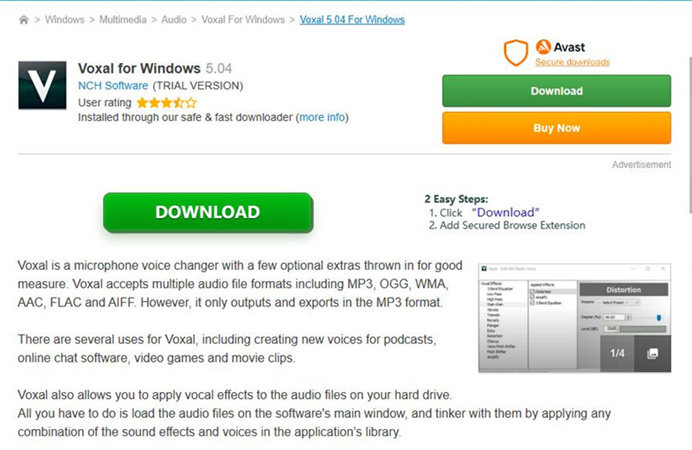Click the dark green Download button below Avast
Screen dimensions: 692x450
point(557,91)
